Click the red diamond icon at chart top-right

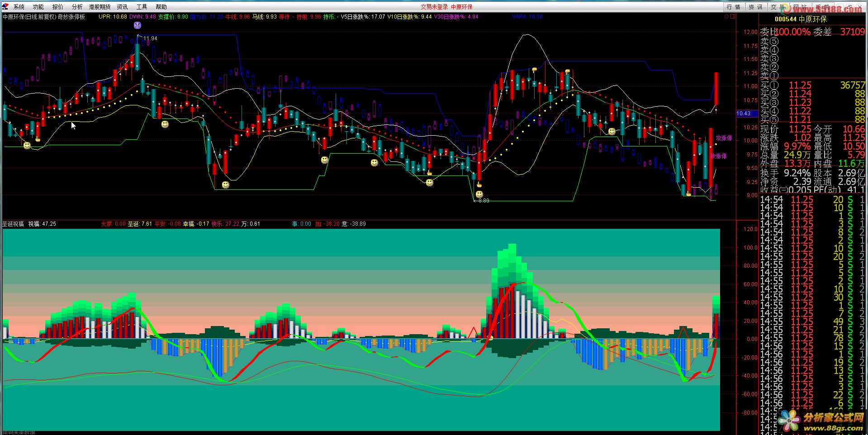click(727, 16)
